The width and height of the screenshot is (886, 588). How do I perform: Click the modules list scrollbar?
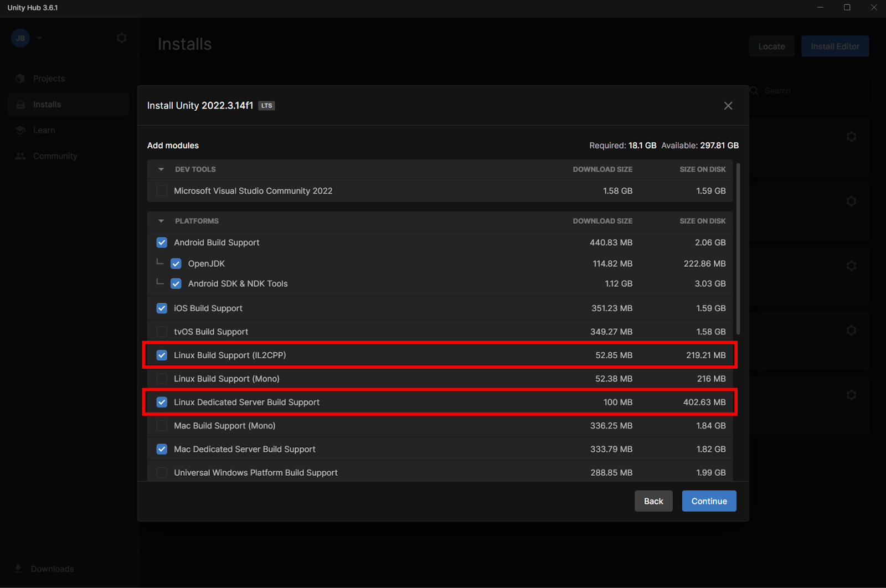[x=738, y=249]
